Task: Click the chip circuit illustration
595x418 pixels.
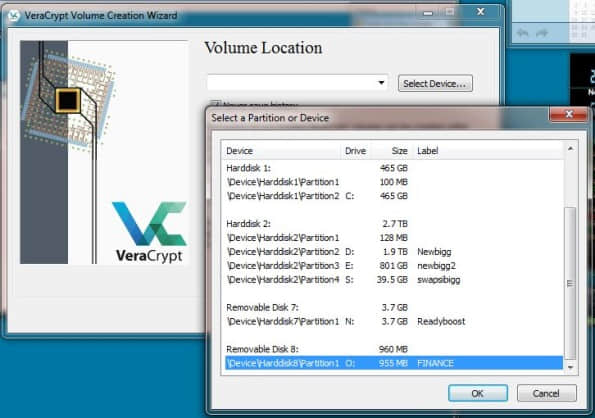Action: [68, 101]
